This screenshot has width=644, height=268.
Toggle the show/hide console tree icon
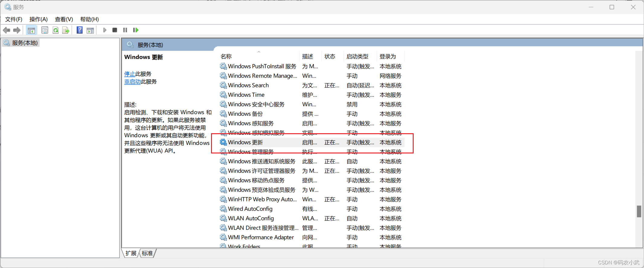pos(31,30)
